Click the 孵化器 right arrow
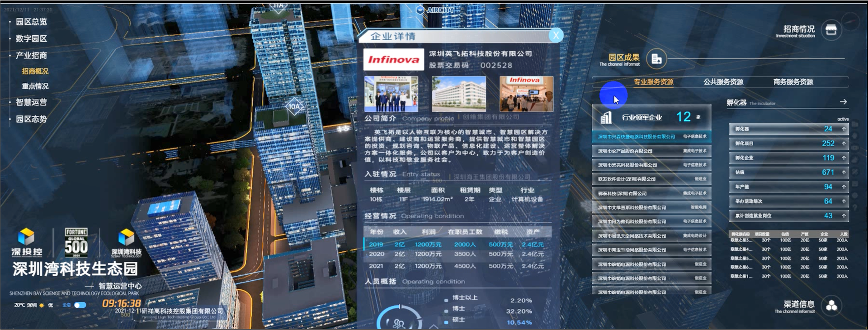 coord(843,102)
